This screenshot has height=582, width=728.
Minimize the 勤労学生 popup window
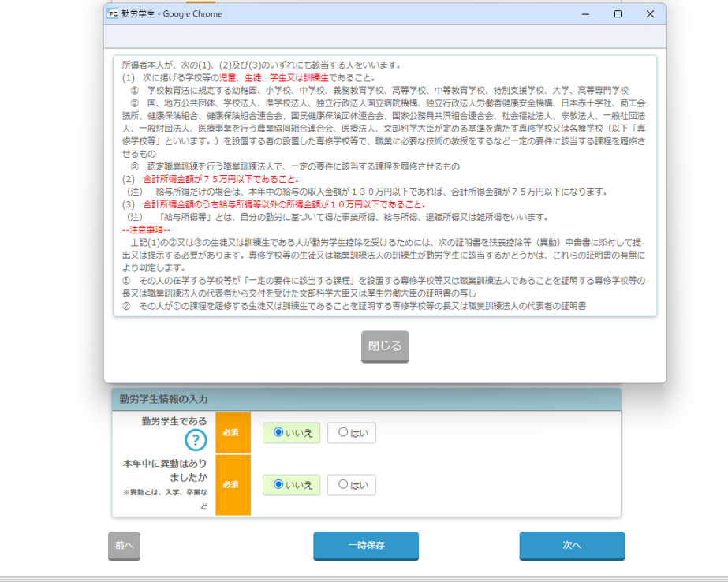pyautogui.click(x=585, y=14)
